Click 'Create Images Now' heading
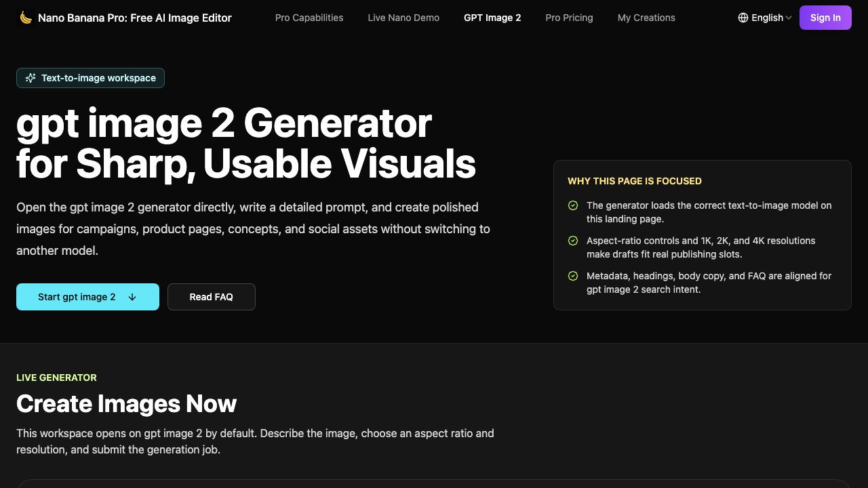Screen dimensions: 868x488 [126, 404]
